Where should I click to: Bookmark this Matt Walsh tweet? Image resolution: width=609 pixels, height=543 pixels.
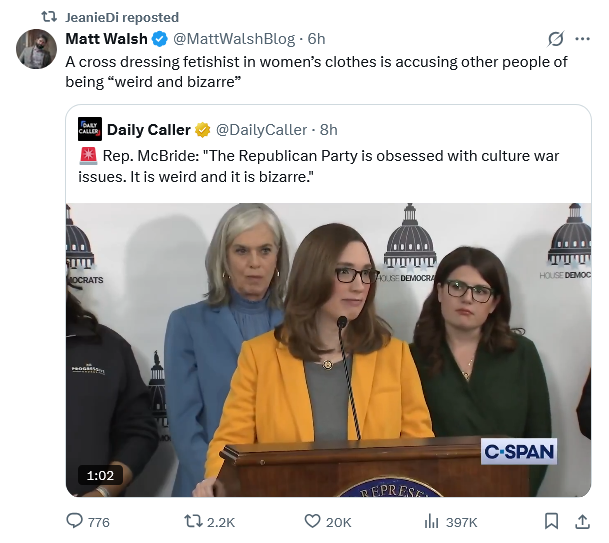pos(551,521)
